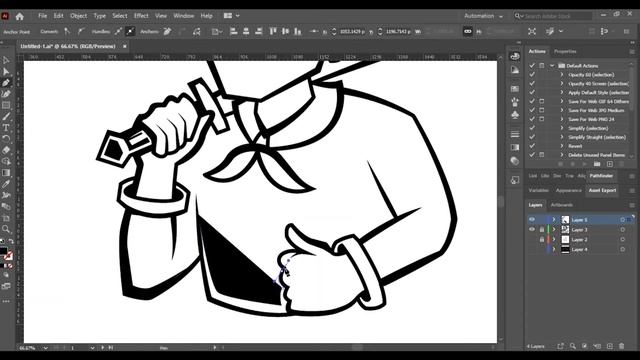The width and height of the screenshot is (640, 360).
Task: Select the Selection tool in toolbar
Action: pos(6,61)
